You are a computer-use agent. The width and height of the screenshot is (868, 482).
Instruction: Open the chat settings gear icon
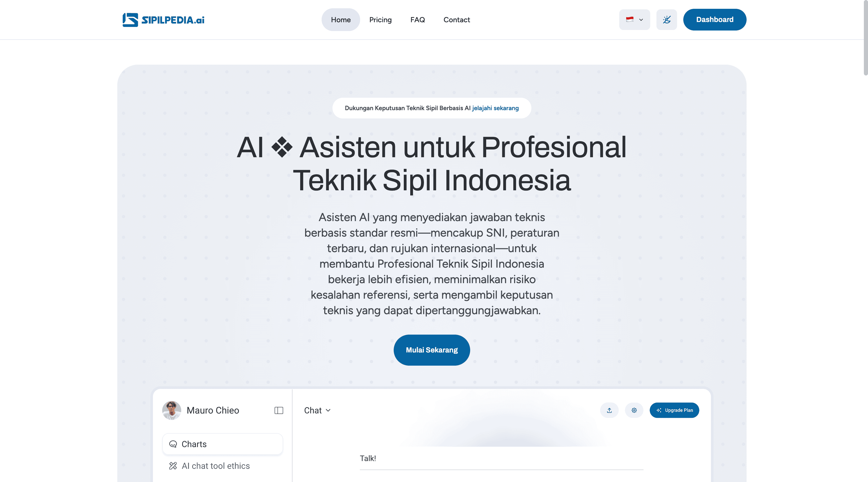[x=634, y=410]
